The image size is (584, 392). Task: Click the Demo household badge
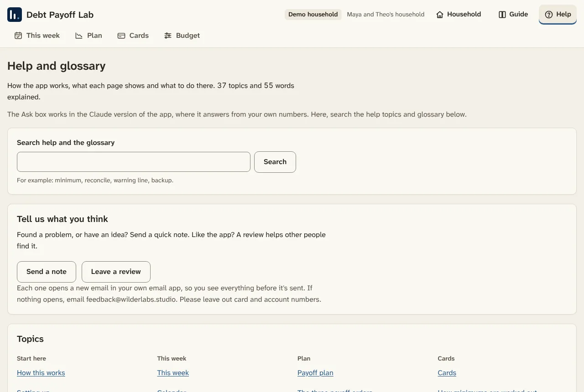(x=313, y=15)
